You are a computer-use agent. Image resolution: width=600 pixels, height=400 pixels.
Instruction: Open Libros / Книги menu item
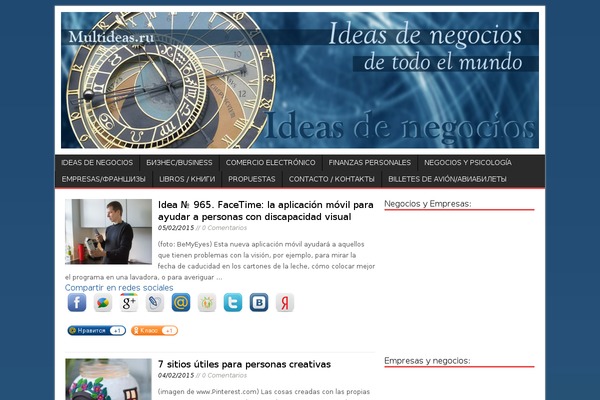click(x=187, y=179)
